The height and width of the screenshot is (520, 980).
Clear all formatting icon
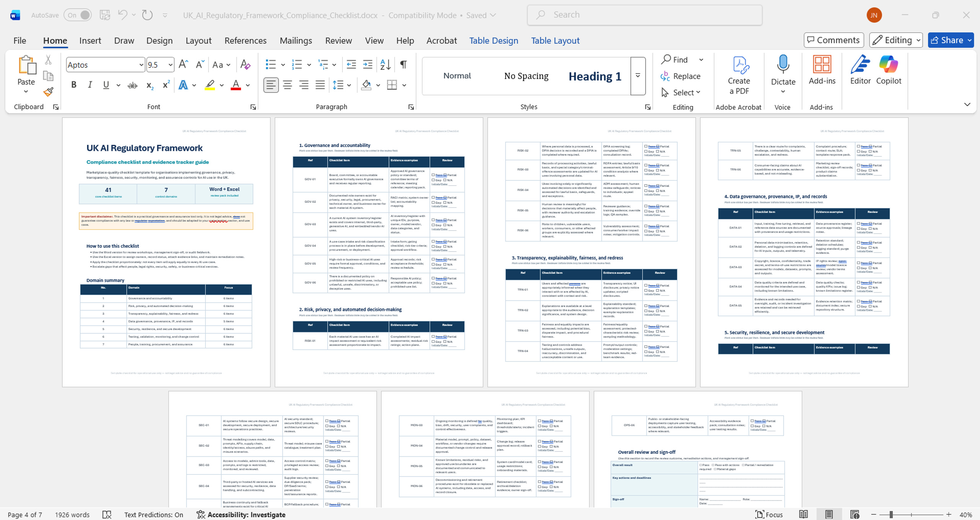245,64
